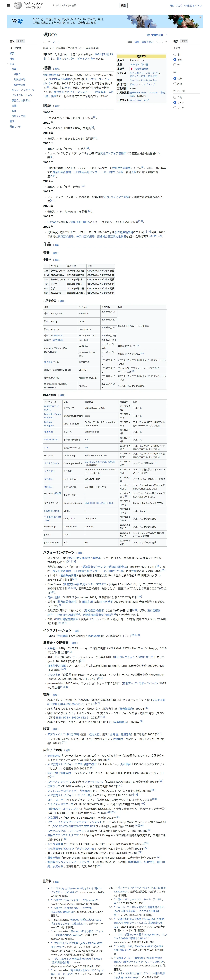Open 宮城県仙台市 link in infobox
This screenshot has width=210, height=980.
click(x=141, y=69)
